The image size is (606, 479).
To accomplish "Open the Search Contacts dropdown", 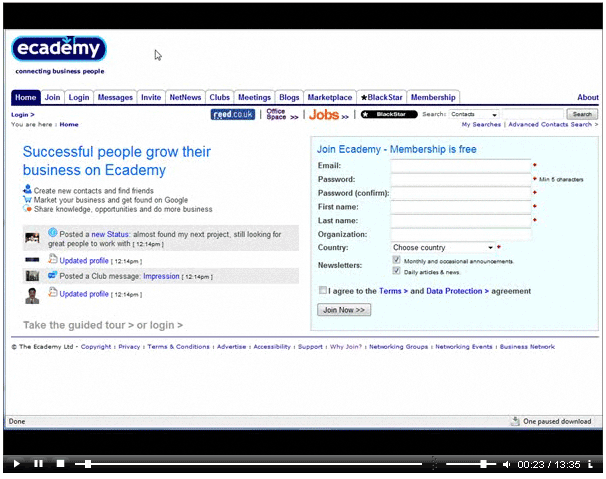I will click(474, 114).
